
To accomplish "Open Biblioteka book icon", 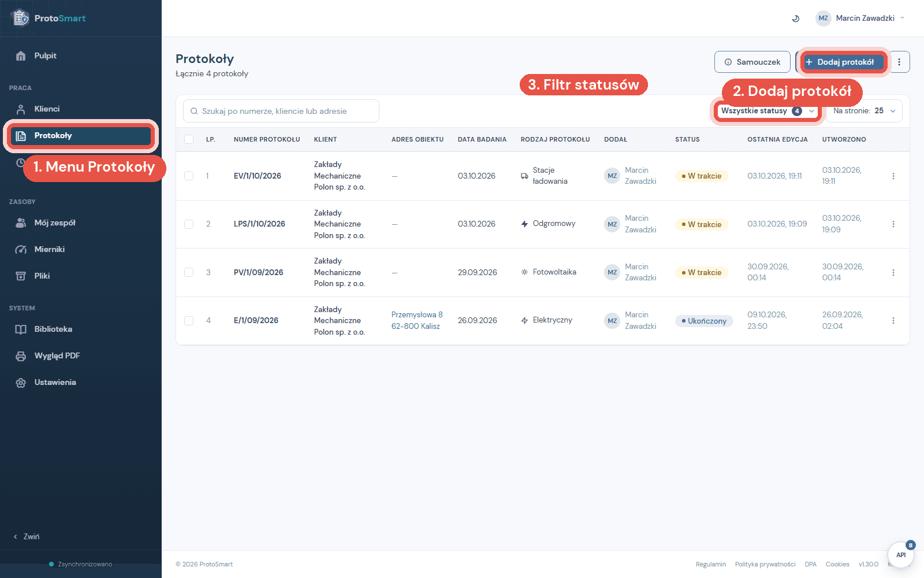I will (x=21, y=329).
